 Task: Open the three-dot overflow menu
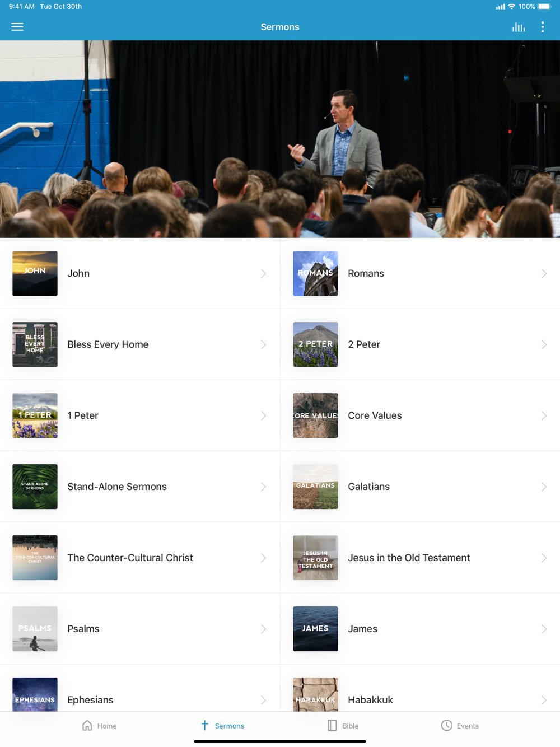point(543,27)
